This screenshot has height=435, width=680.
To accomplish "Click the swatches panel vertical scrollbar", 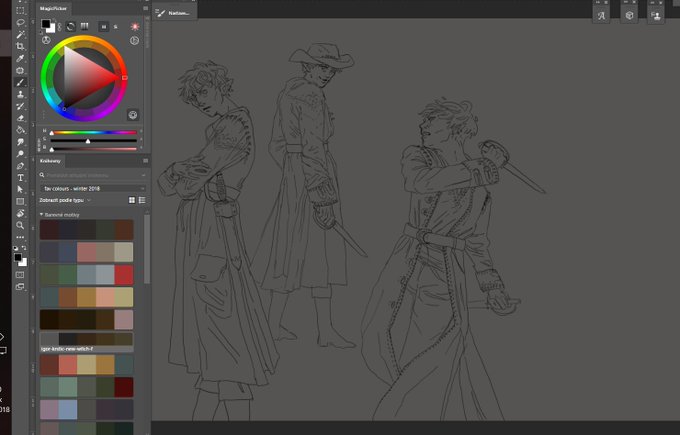I will [147, 249].
